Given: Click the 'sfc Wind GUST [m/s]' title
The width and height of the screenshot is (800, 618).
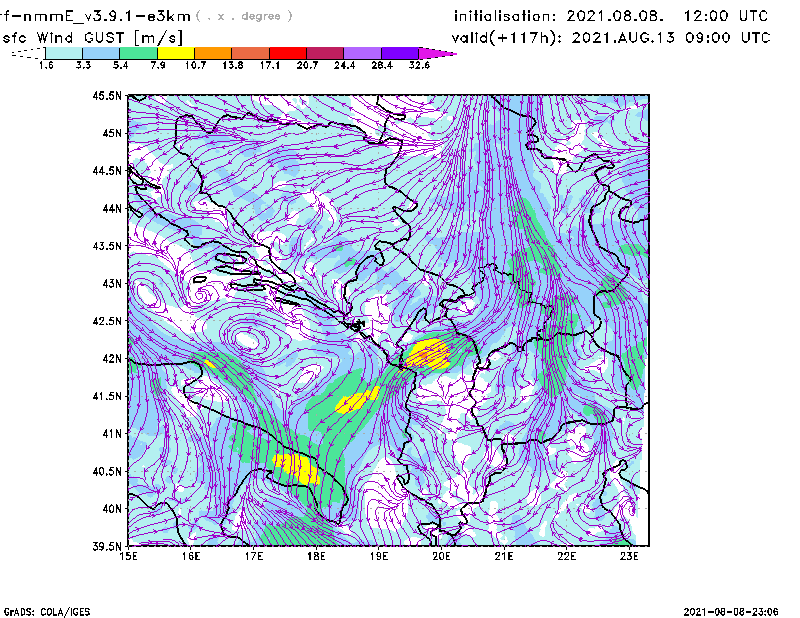Looking at the screenshot, I should pyautogui.click(x=92, y=38).
